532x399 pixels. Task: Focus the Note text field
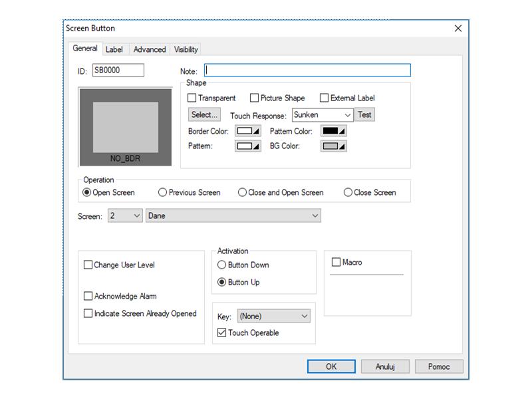307,70
